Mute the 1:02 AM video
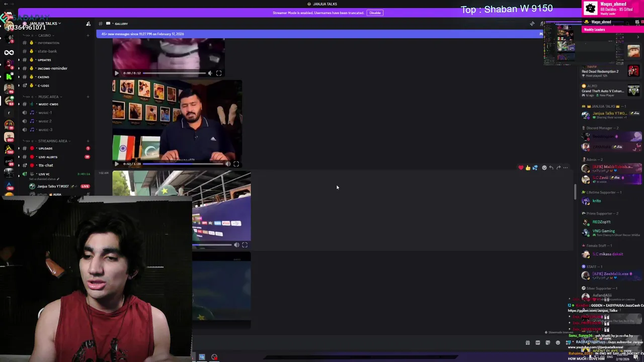 tap(236, 245)
